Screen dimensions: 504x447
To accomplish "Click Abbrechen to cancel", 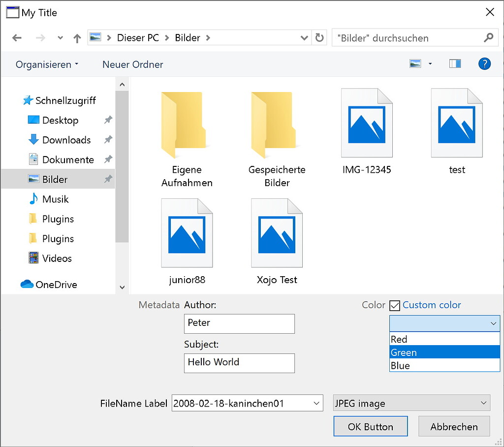I will click(454, 426).
